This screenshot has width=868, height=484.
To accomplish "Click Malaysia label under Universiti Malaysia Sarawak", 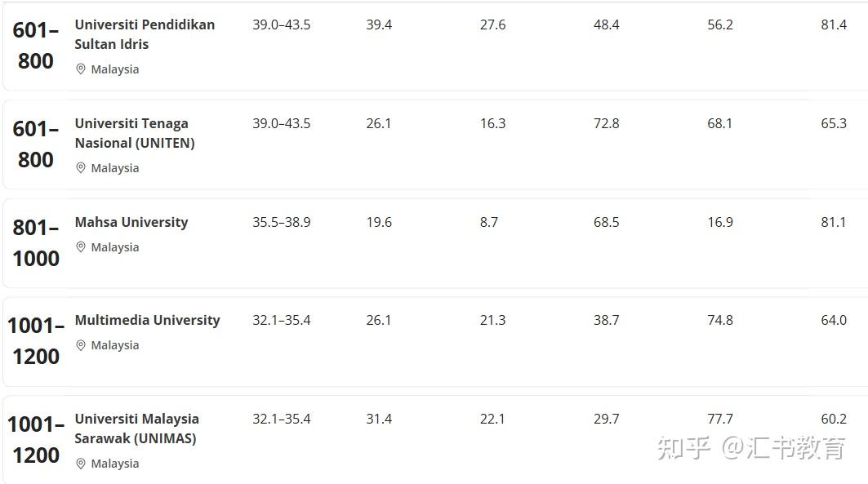I will click(115, 464).
